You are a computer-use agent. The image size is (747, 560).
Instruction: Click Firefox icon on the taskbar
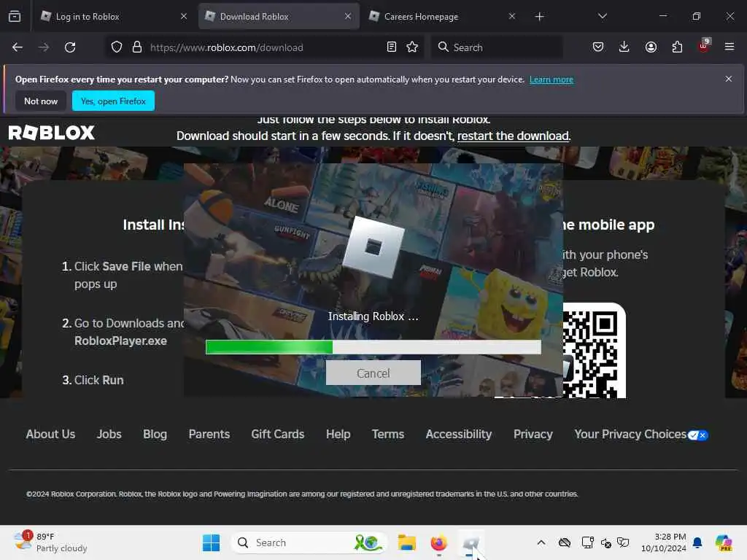click(x=438, y=542)
